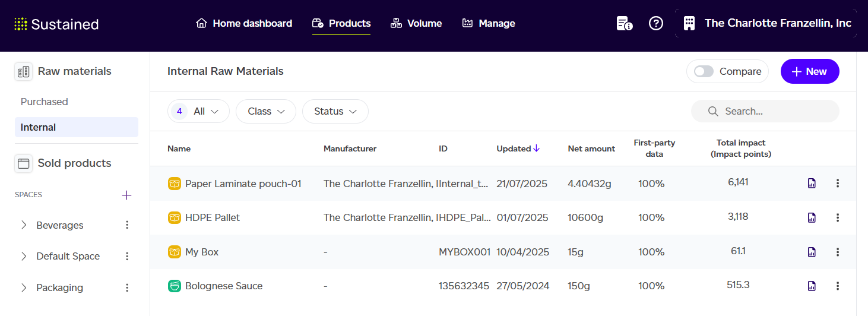Select Purchased raw materials link

[45, 102]
